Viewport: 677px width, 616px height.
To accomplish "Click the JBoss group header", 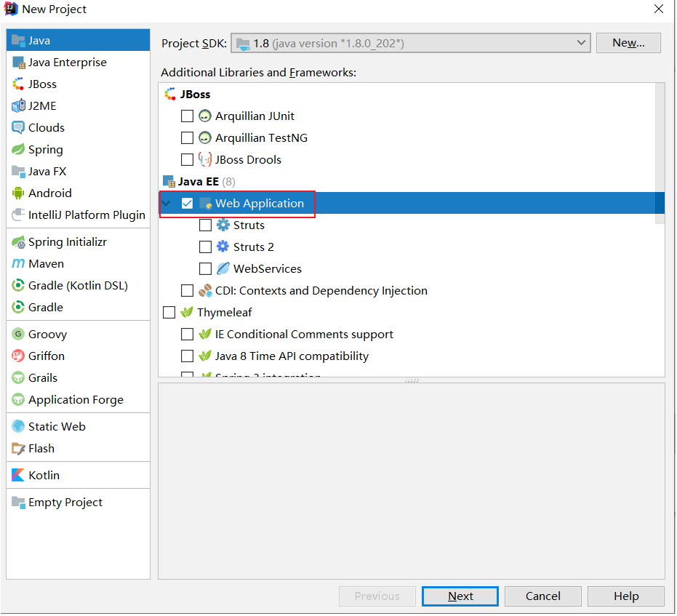I will pyautogui.click(x=195, y=95).
